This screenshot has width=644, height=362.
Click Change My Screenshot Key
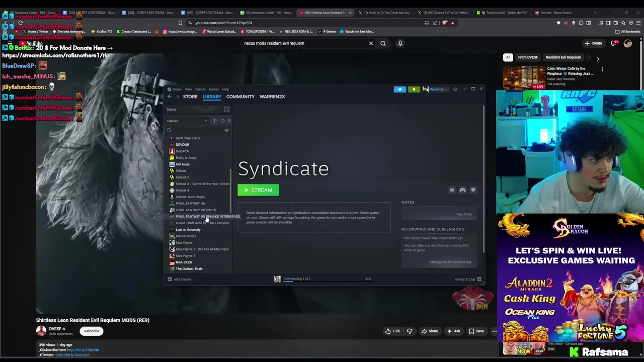pos(450,262)
